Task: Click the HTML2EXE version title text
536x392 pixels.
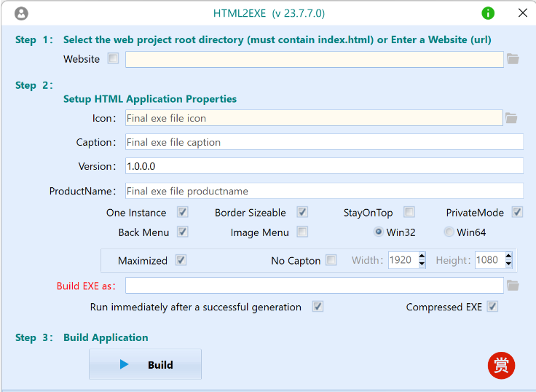Action: pyautogui.click(x=269, y=13)
